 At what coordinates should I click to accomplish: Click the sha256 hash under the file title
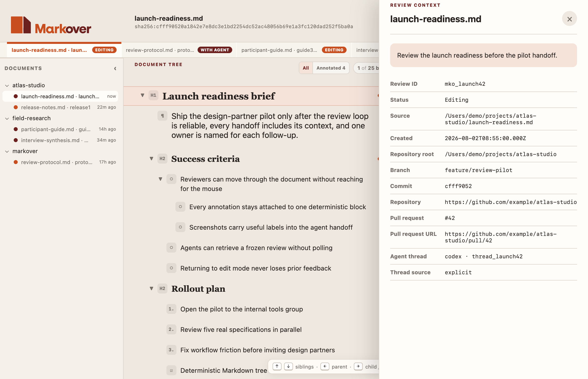[244, 26]
